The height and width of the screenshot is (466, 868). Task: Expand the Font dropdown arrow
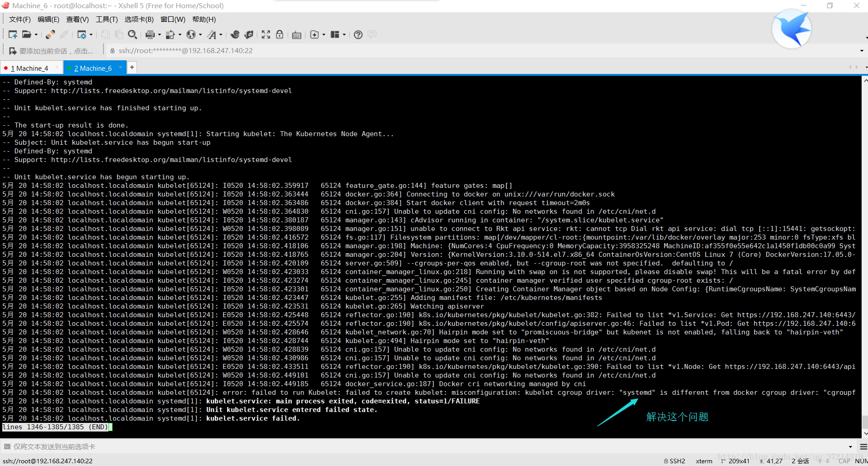[x=221, y=35]
